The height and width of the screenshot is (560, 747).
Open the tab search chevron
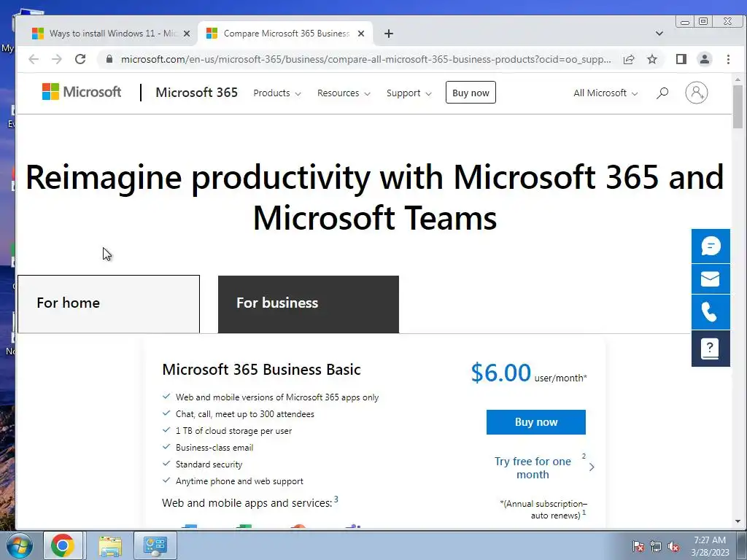coord(659,34)
